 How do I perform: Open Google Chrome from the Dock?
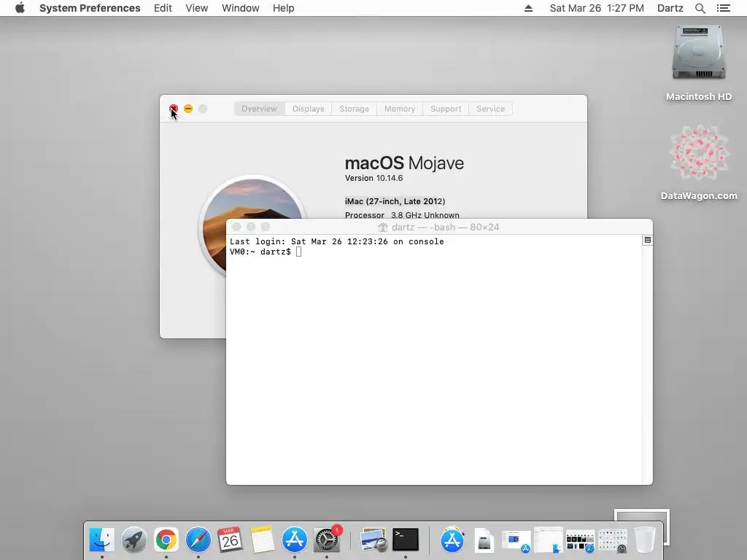coord(166,540)
